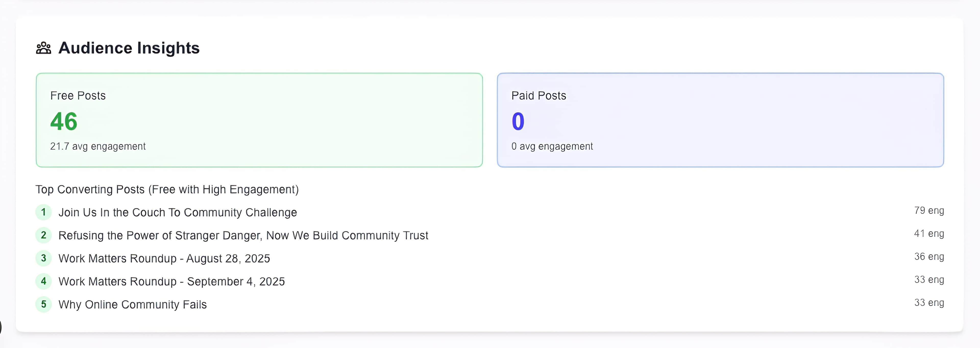Click the green 46 free posts count
The width and height of the screenshot is (980, 348).
pos(64,122)
